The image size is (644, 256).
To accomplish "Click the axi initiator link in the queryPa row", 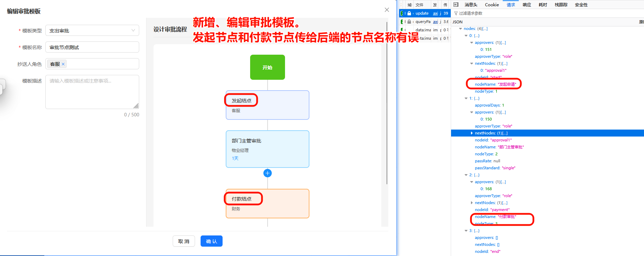I will (x=435, y=22).
